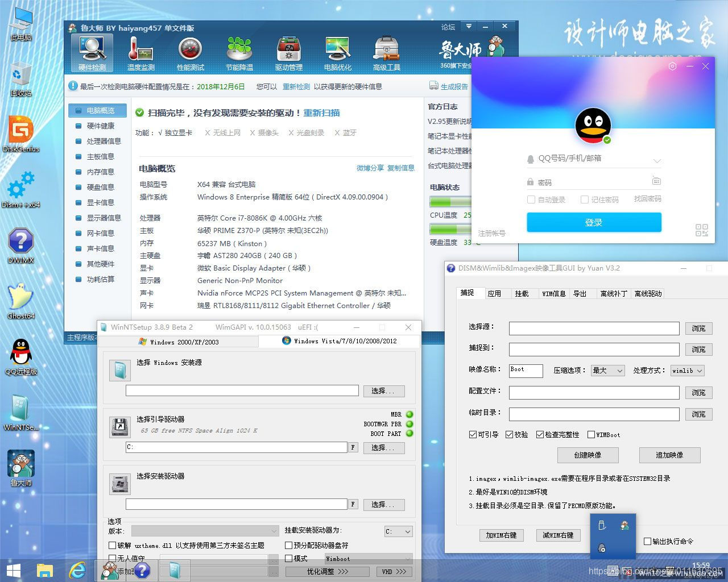Open QQ settings gear icon
Image resolution: width=728 pixels, height=582 pixels.
click(x=673, y=66)
